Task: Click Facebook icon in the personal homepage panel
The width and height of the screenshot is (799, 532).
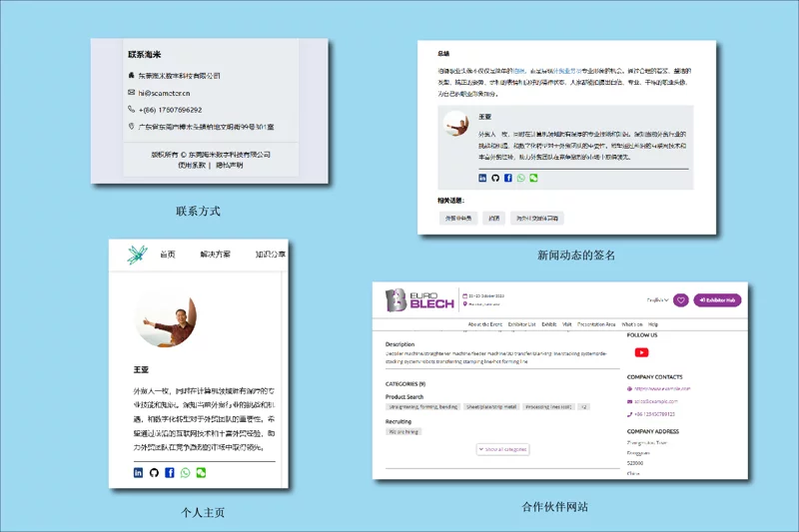Action: pos(170,472)
